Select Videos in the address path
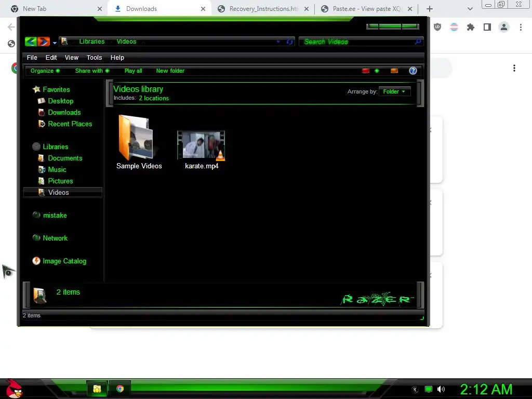Image resolution: width=532 pixels, height=399 pixels. pos(126,42)
